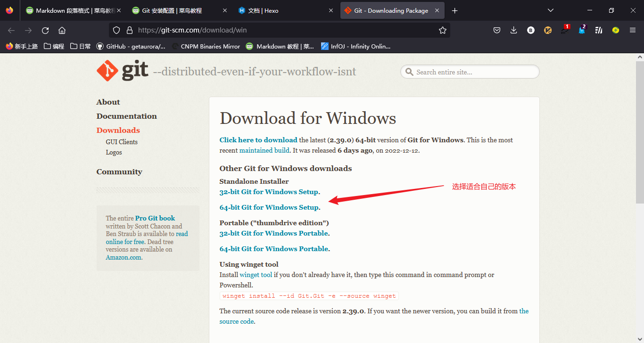Click the vertical scrollbar thumb
Viewport: 644px width, 343px height.
coord(640,132)
